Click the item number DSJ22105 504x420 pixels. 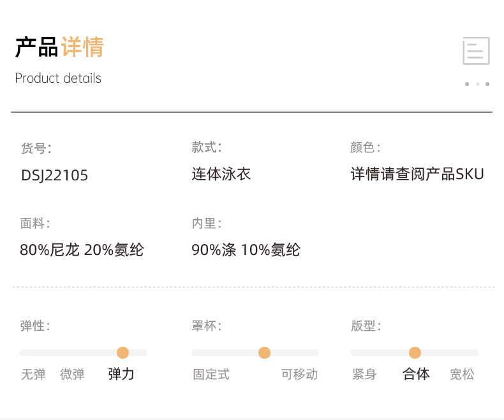[x=54, y=175]
